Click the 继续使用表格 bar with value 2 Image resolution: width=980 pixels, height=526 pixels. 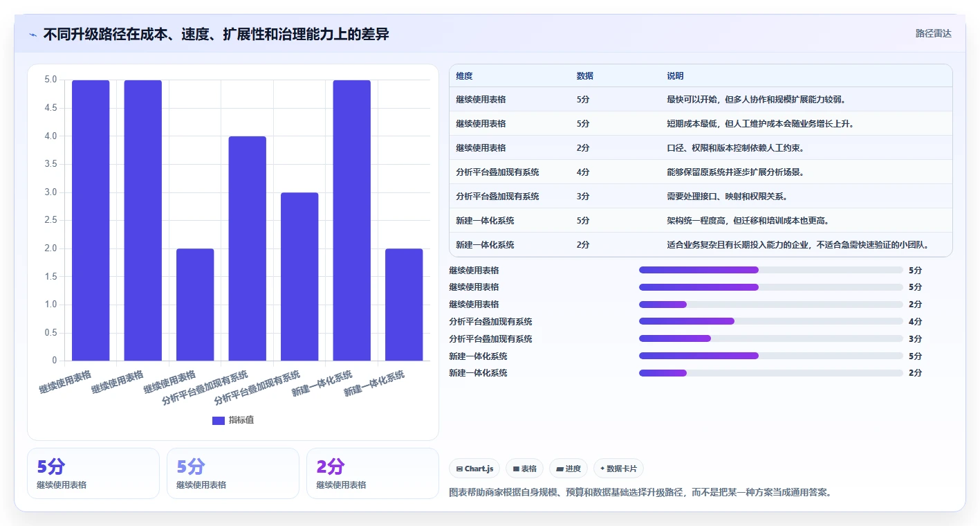(195, 305)
